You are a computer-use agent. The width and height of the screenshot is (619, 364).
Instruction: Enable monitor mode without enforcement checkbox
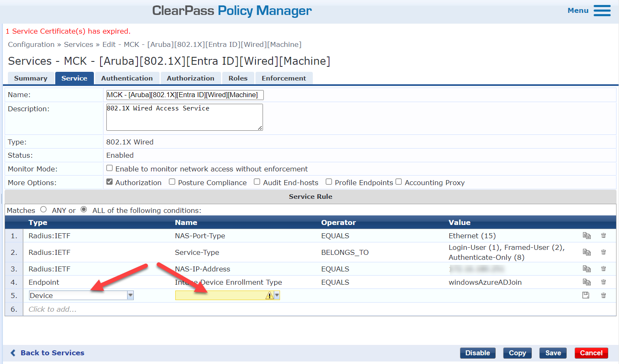click(110, 168)
